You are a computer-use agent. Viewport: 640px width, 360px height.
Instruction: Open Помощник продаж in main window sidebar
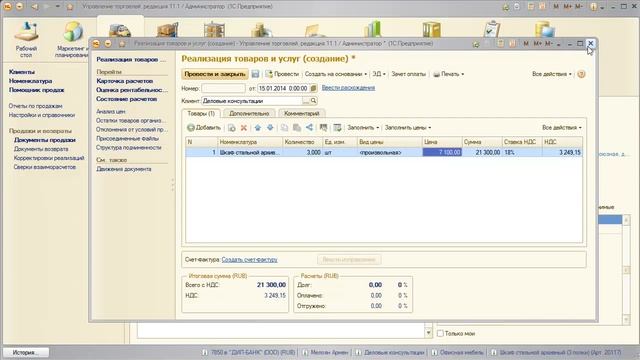pyautogui.click(x=36, y=90)
